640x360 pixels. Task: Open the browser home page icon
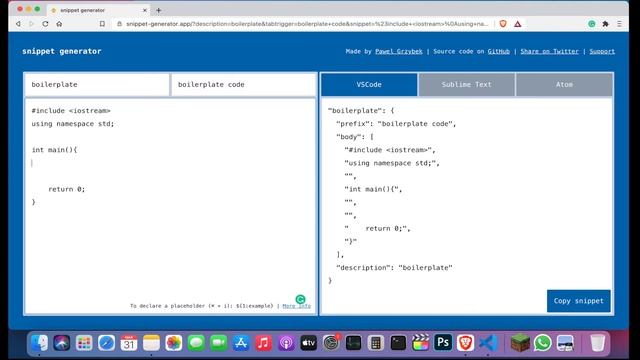tap(59, 24)
